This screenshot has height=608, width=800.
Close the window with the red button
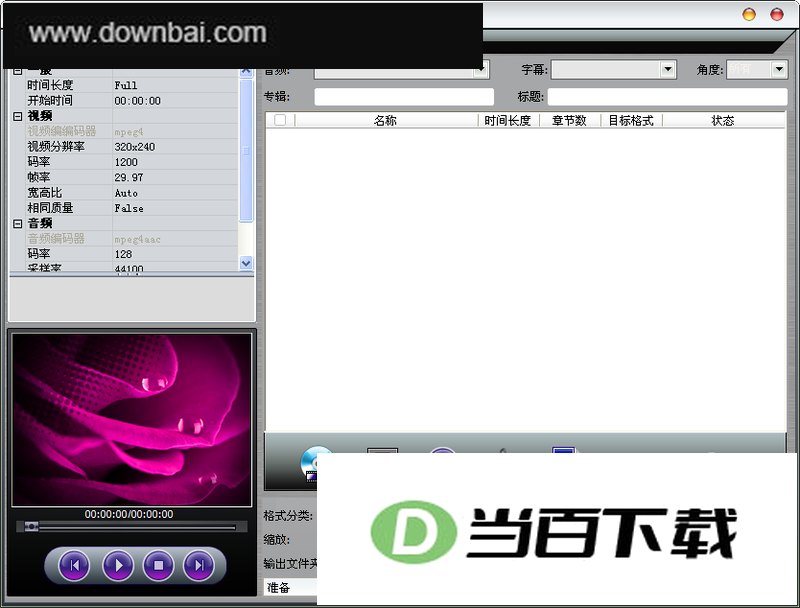coord(777,14)
